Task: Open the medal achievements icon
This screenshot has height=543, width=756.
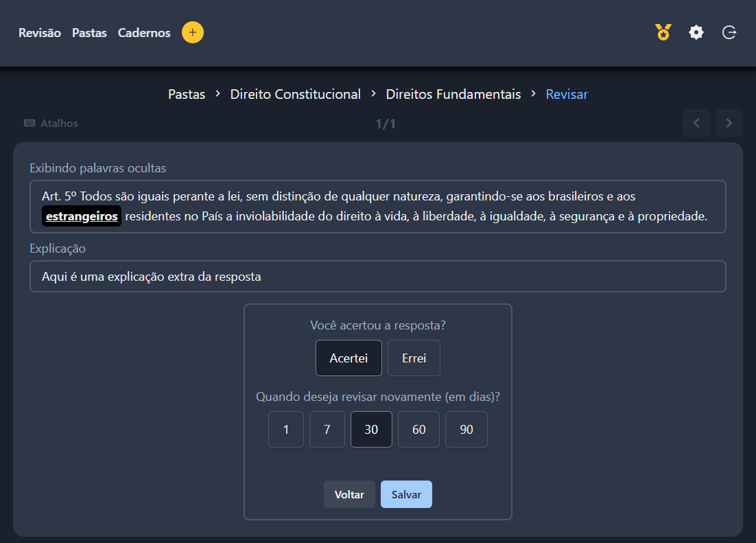Action: click(663, 32)
